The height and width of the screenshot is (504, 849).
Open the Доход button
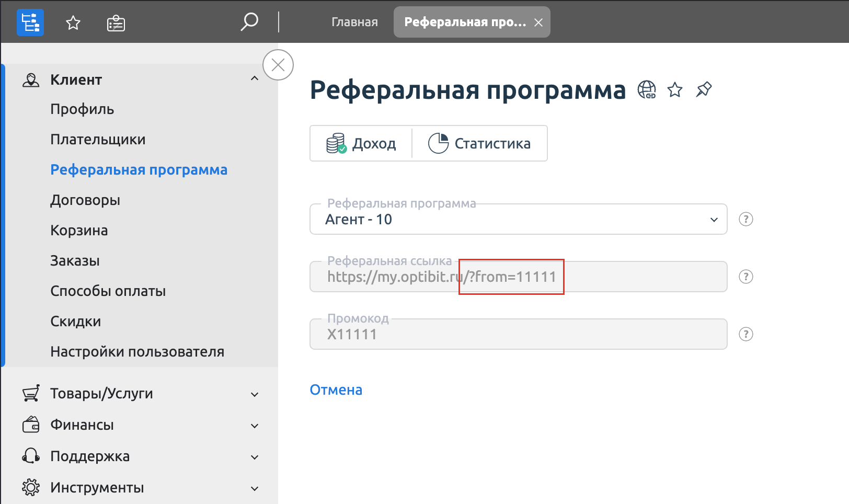click(361, 143)
